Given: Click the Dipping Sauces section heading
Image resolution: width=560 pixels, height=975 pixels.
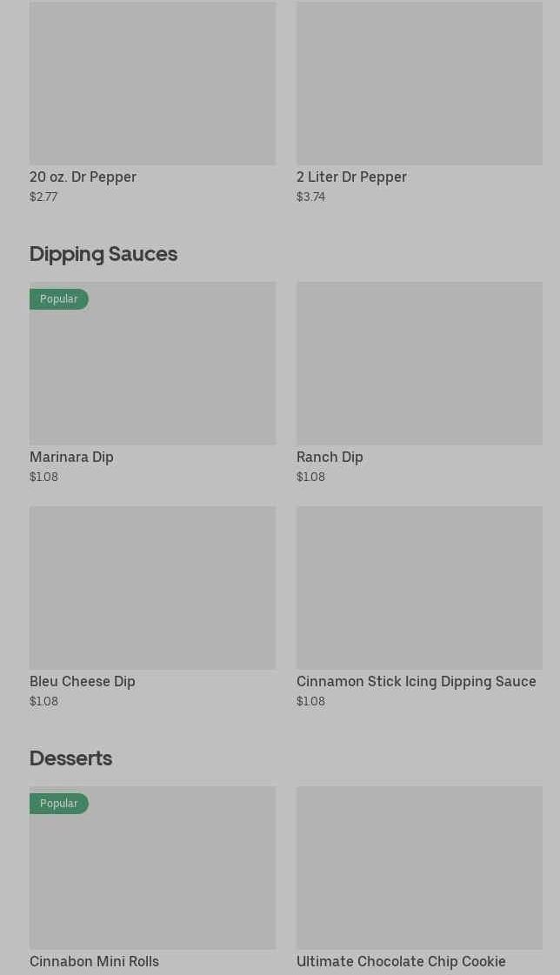Looking at the screenshot, I should click(x=103, y=254).
